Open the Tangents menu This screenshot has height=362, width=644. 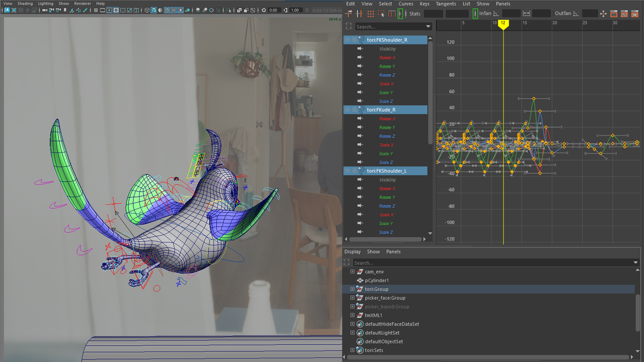pos(445,4)
